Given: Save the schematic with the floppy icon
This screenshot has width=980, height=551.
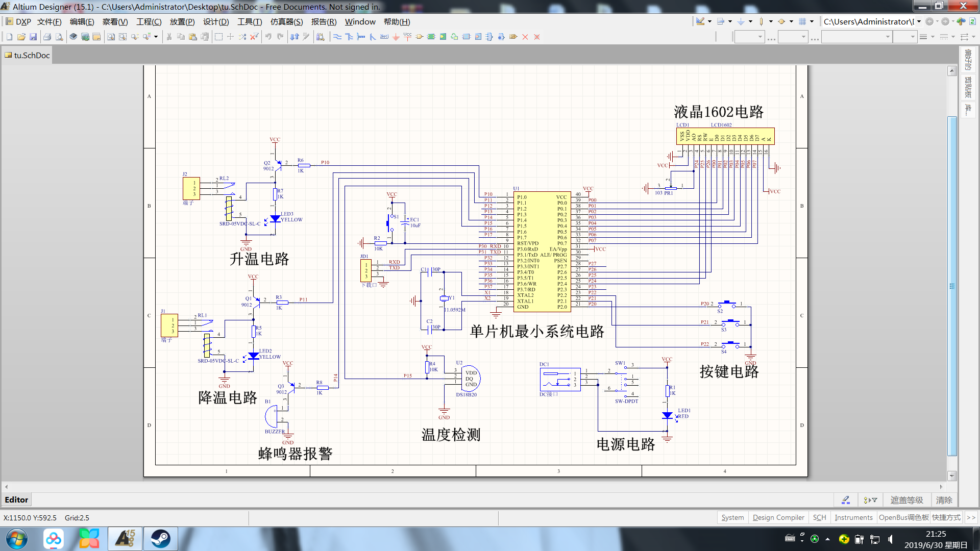Looking at the screenshot, I should tap(33, 37).
